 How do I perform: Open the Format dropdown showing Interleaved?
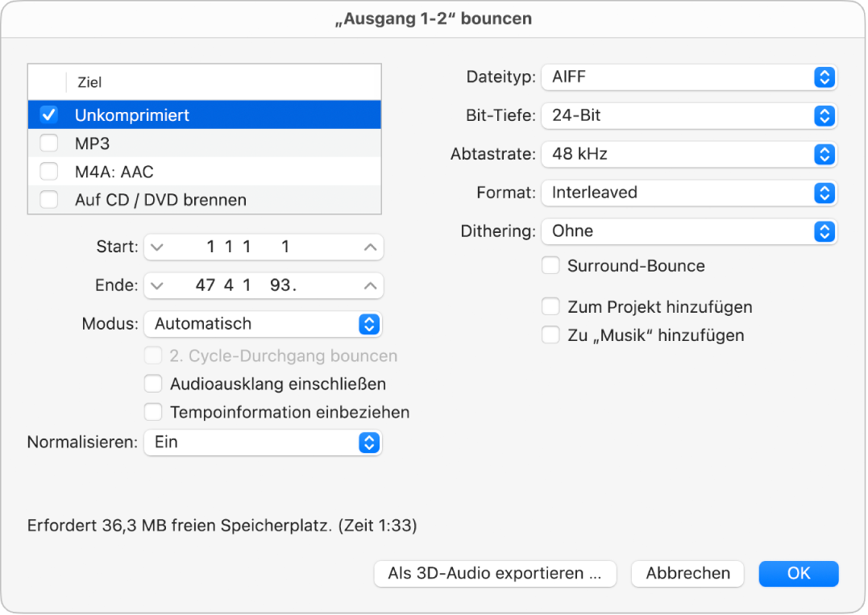(x=689, y=193)
